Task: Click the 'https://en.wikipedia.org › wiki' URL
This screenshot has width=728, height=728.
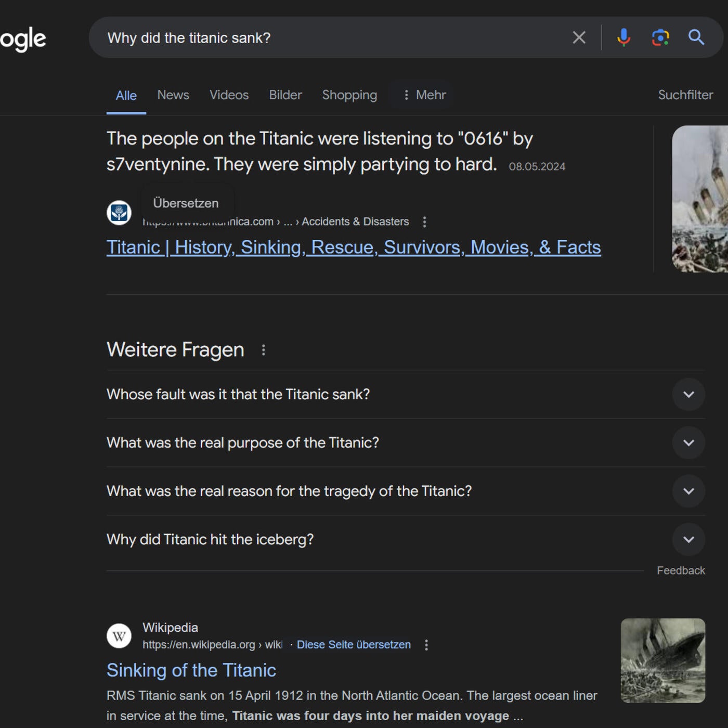Action: point(213,645)
